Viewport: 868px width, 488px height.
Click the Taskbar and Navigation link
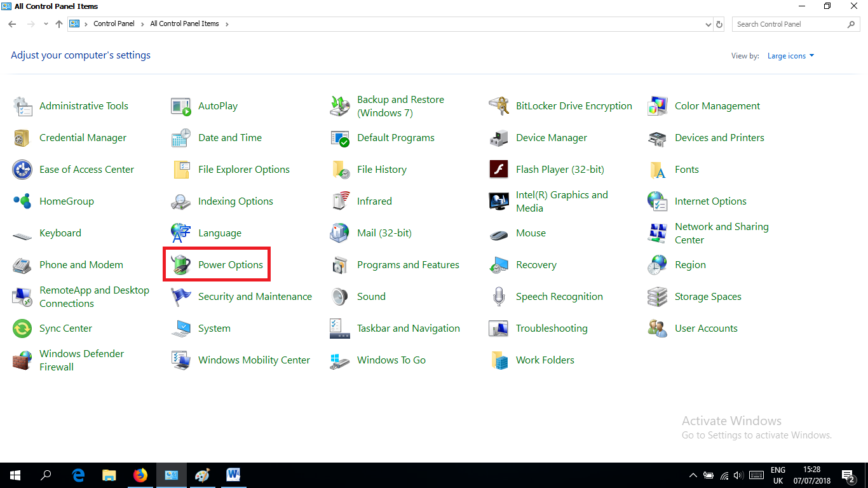pyautogui.click(x=409, y=329)
